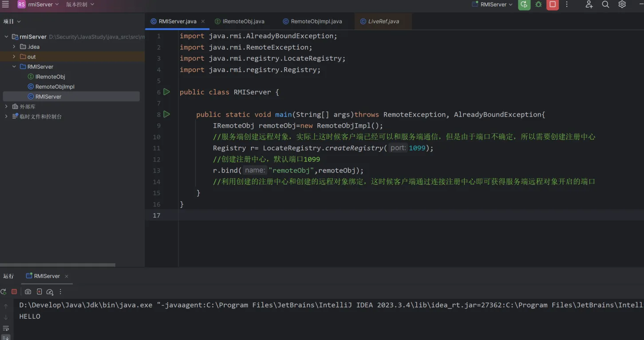
Task: Click the camera thread dump icon
Action: 28,292
